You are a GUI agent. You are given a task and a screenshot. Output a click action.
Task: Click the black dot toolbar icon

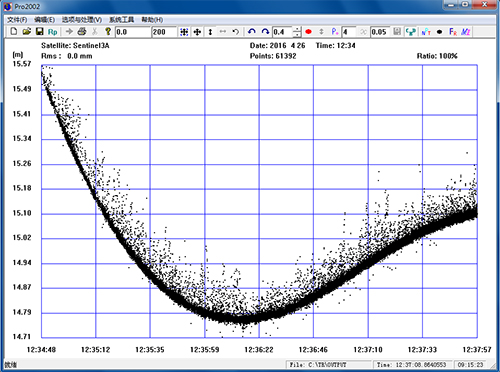(x=439, y=32)
